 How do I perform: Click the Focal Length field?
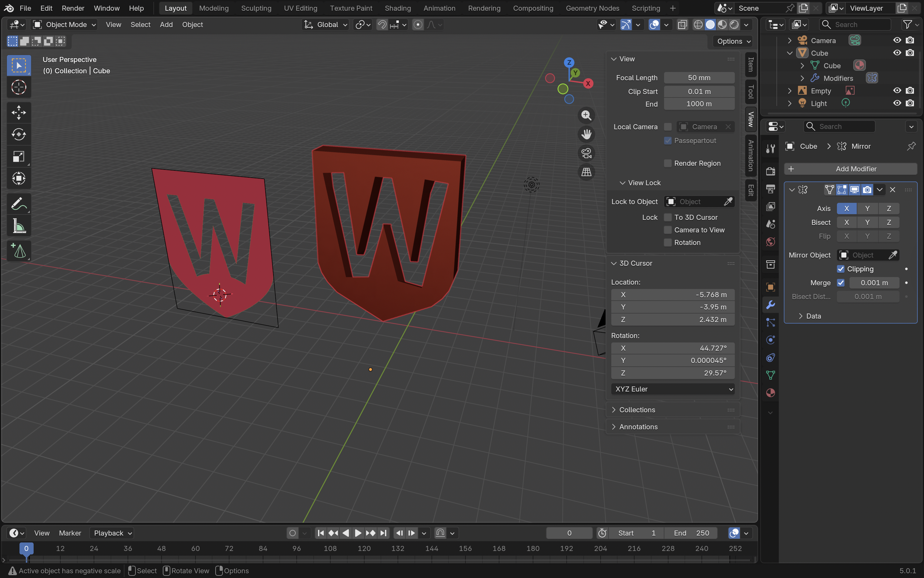tap(699, 78)
